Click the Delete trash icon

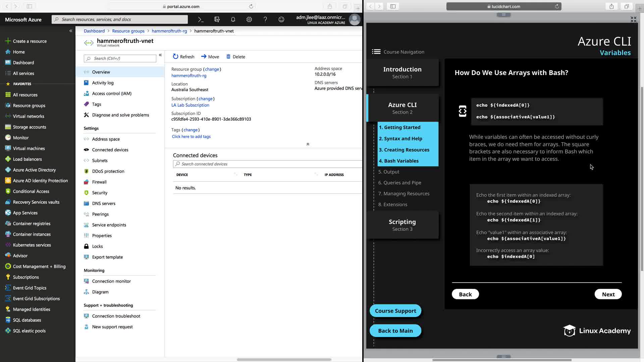[x=228, y=57]
